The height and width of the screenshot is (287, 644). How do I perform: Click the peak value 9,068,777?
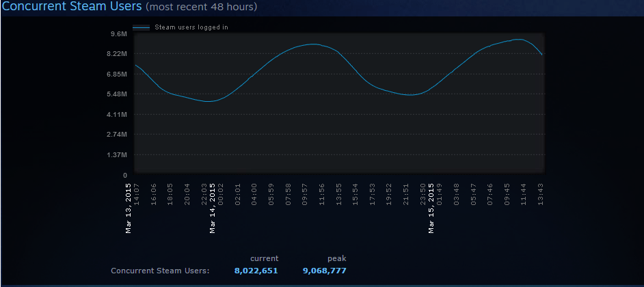[x=325, y=271]
